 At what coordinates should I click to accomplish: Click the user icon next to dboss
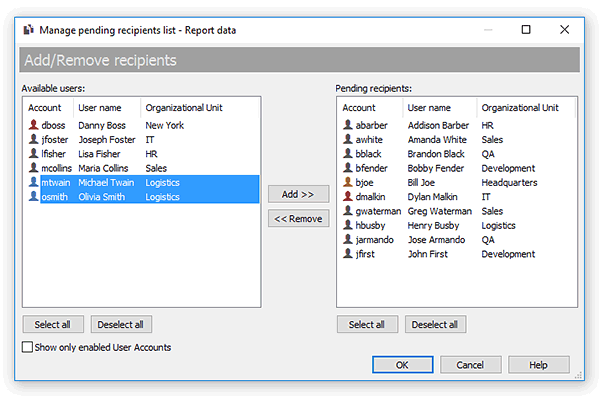[x=33, y=126]
